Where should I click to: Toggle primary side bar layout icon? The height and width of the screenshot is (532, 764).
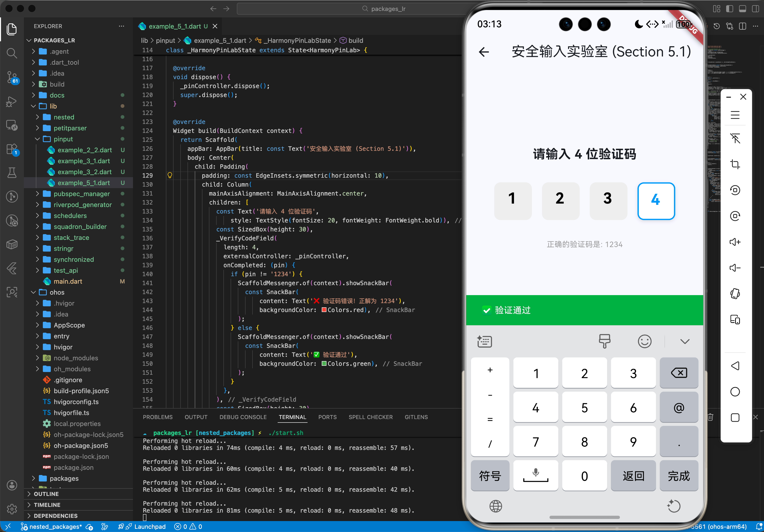pos(729,9)
